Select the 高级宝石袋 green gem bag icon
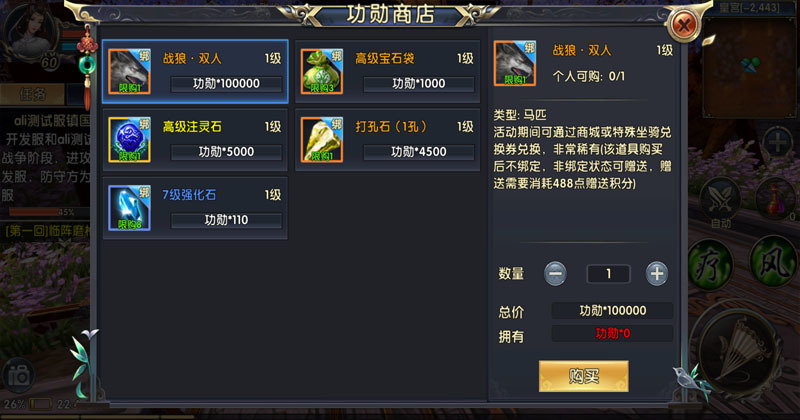This screenshot has height=420, width=800. (x=321, y=71)
